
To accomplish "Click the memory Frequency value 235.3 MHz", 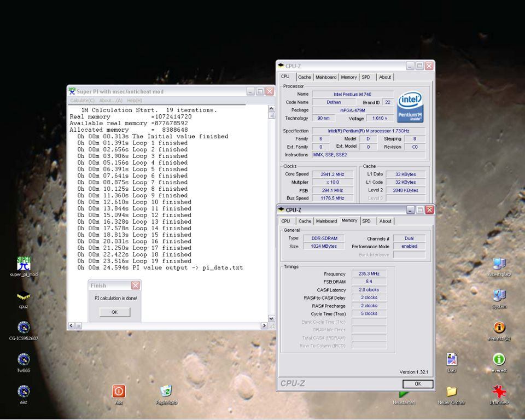I will [x=369, y=273].
